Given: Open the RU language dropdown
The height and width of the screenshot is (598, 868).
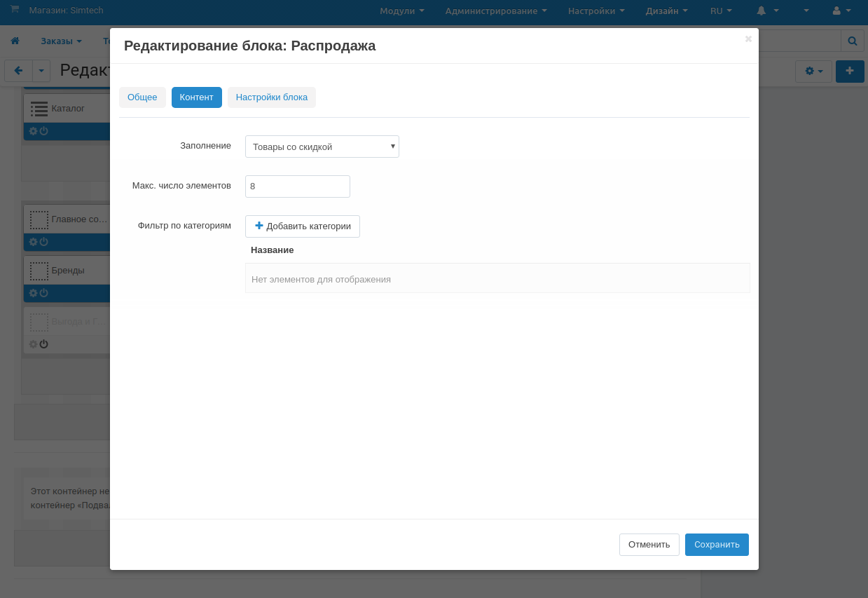Looking at the screenshot, I should point(720,11).
